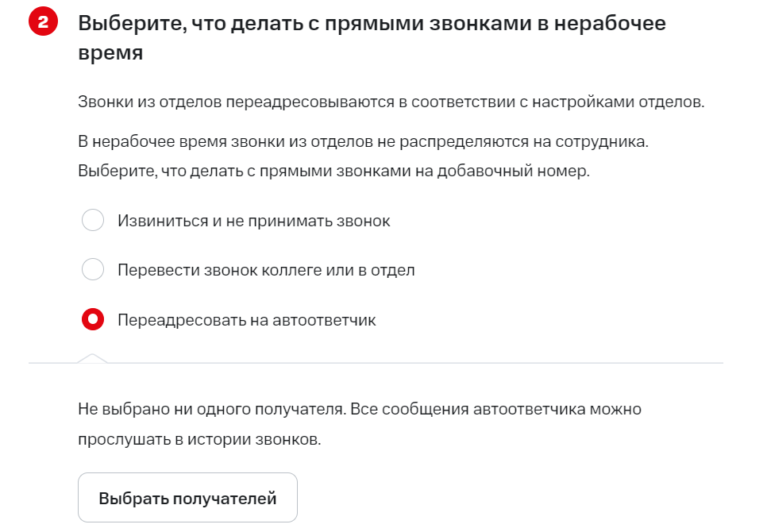The height and width of the screenshot is (532, 767).
Task: Click the first line of the bold section heading
Action: (x=372, y=23)
